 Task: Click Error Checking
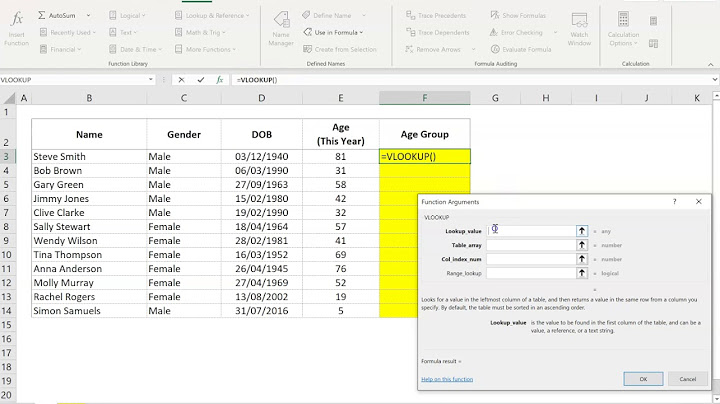click(516, 33)
